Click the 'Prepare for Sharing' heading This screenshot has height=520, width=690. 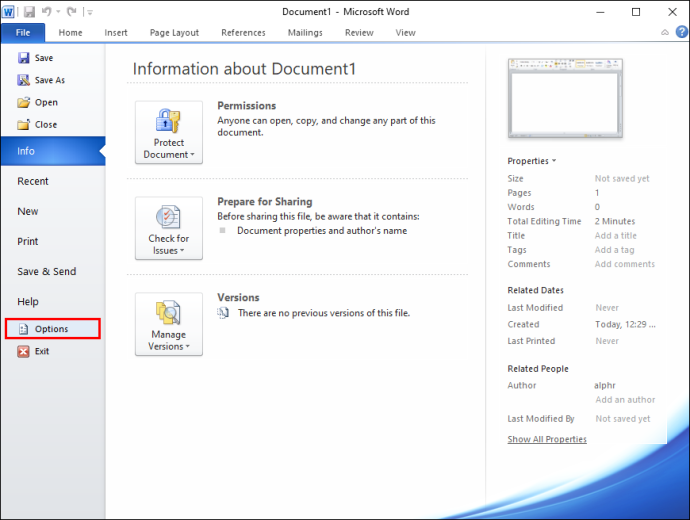click(264, 201)
